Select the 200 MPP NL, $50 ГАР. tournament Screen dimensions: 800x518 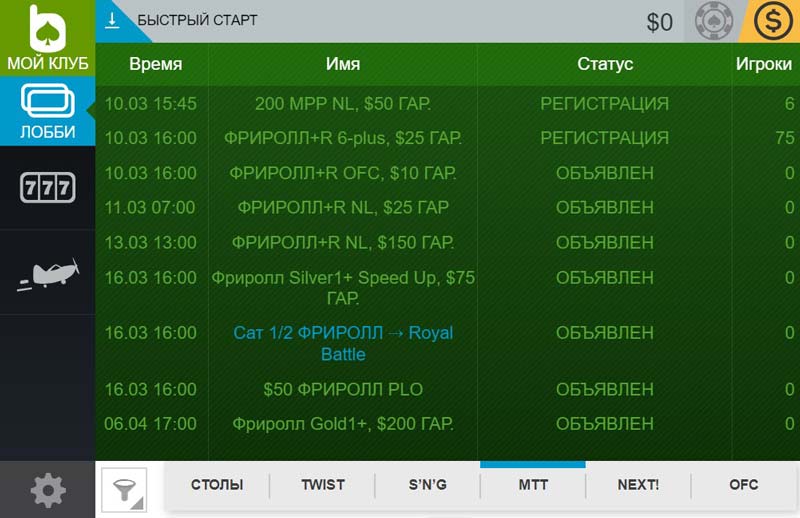coord(343,104)
